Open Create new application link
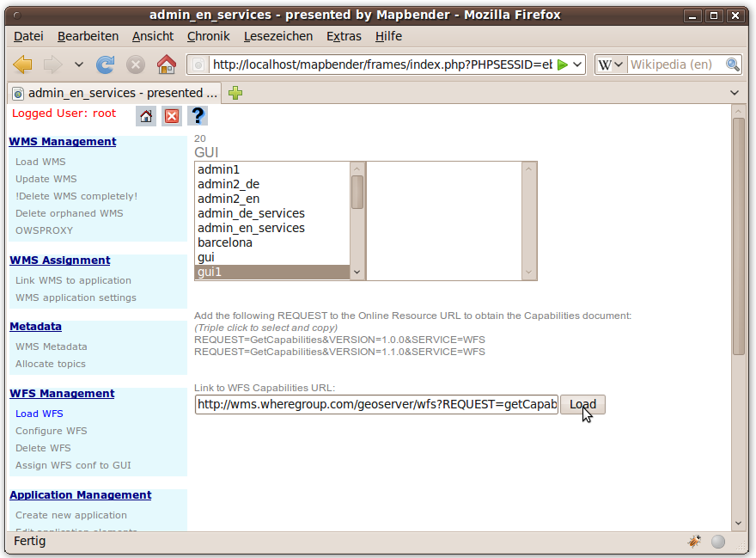 pyautogui.click(x=71, y=515)
